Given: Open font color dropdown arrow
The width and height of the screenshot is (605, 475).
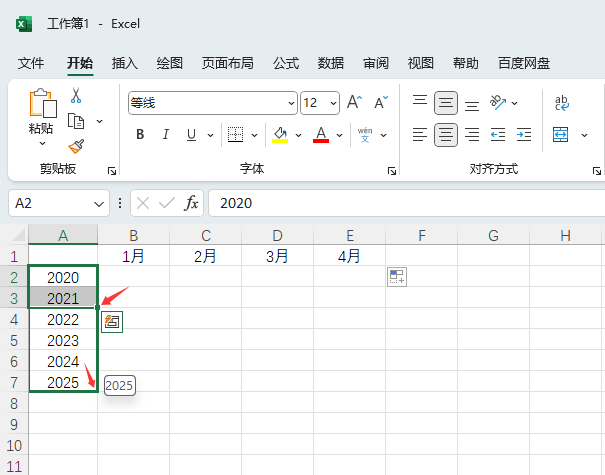Looking at the screenshot, I should pos(339,135).
